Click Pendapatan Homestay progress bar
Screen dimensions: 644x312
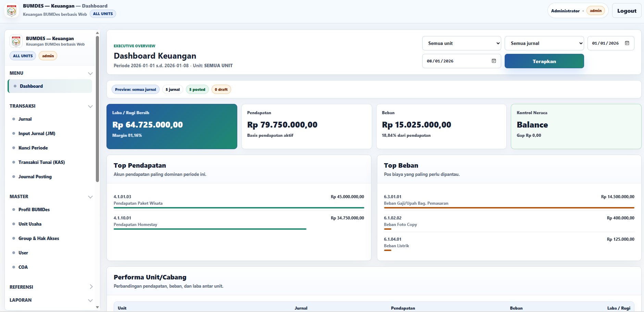210,229
